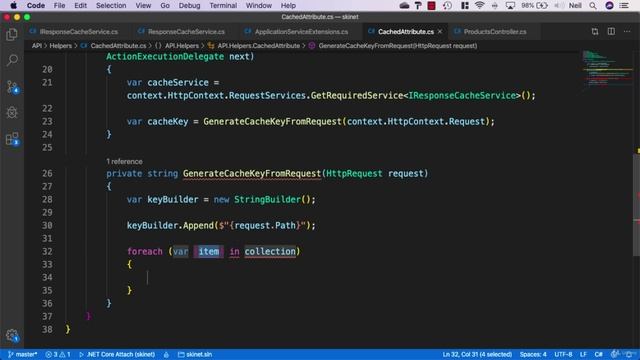The width and height of the screenshot is (640, 360).
Task: Open problems via errors and warnings count
Action: pyautogui.click(x=58, y=354)
